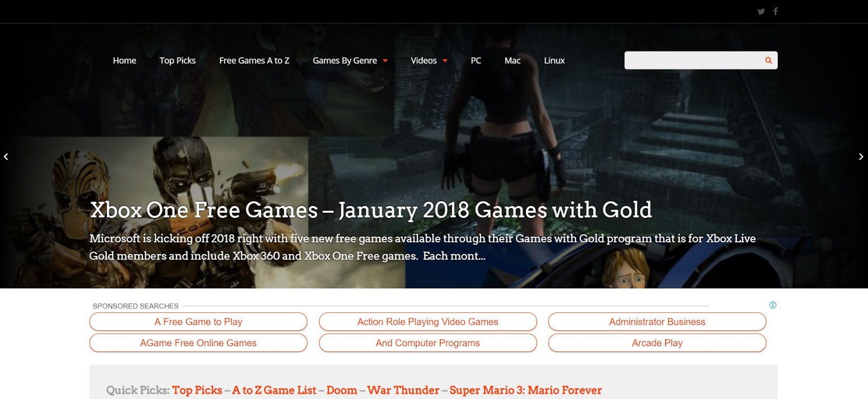Image resolution: width=868 pixels, height=399 pixels.
Task: Click Action Role Playing Video Games button
Action: point(428,321)
